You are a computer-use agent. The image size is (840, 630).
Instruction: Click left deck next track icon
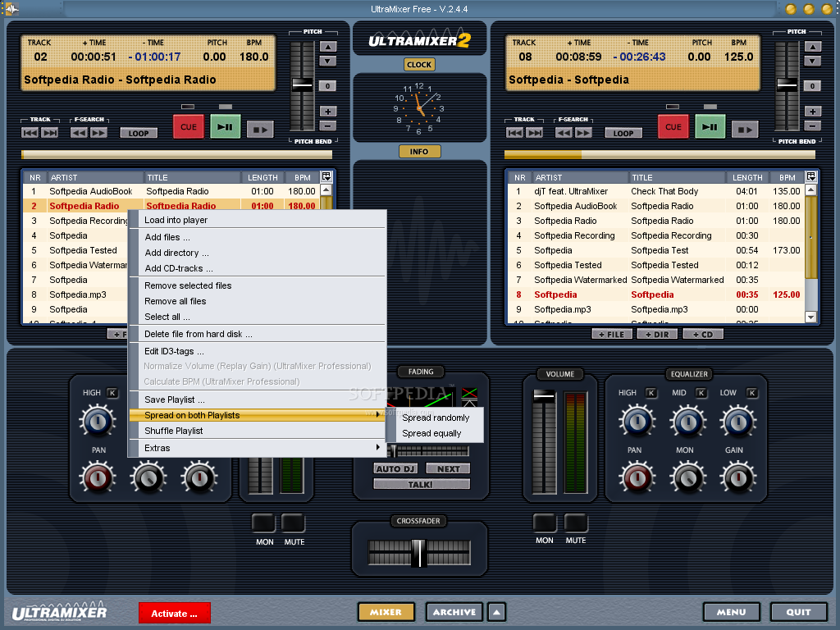(x=50, y=133)
